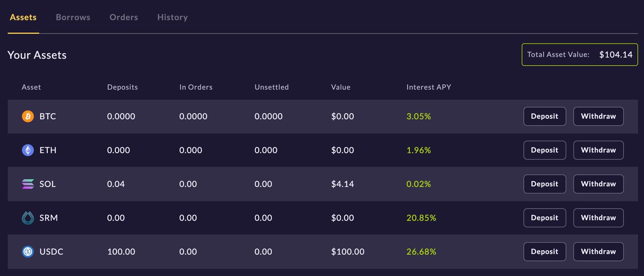Image resolution: width=644 pixels, height=276 pixels.
Task: Withdraw SOL from the account
Action: pyautogui.click(x=598, y=184)
